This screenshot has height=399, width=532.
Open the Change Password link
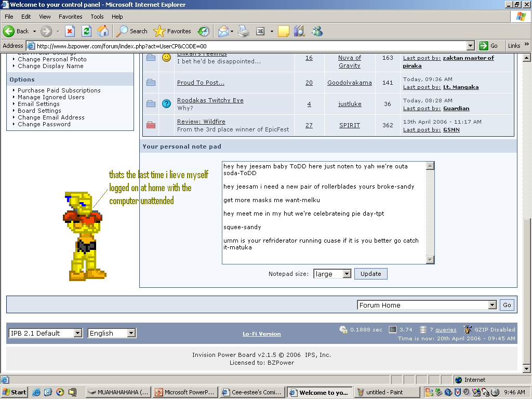[44, 124]
